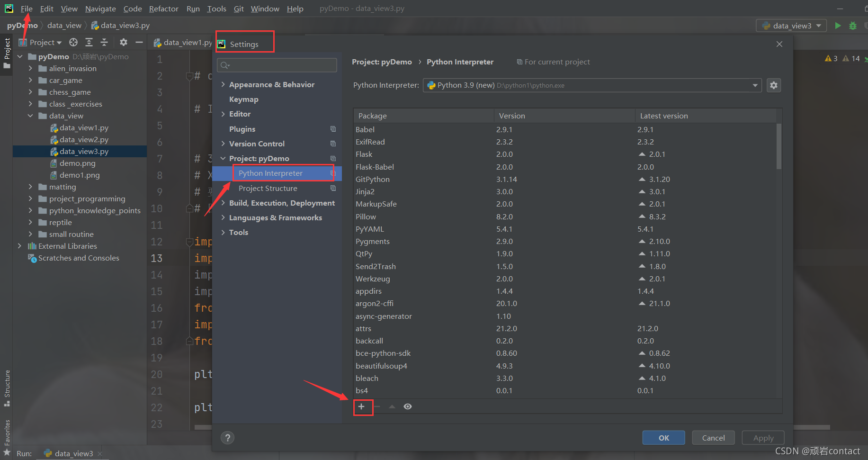Image resolution: width=868 pixels, height=460 pixels.
Task: Select the Flask package row
Action: tap(565, 154)
